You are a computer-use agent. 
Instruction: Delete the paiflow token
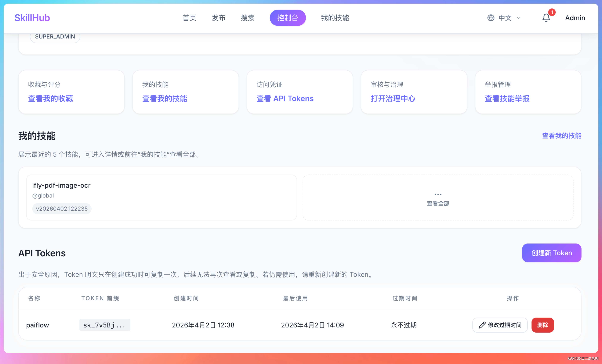tap(542, 325)
